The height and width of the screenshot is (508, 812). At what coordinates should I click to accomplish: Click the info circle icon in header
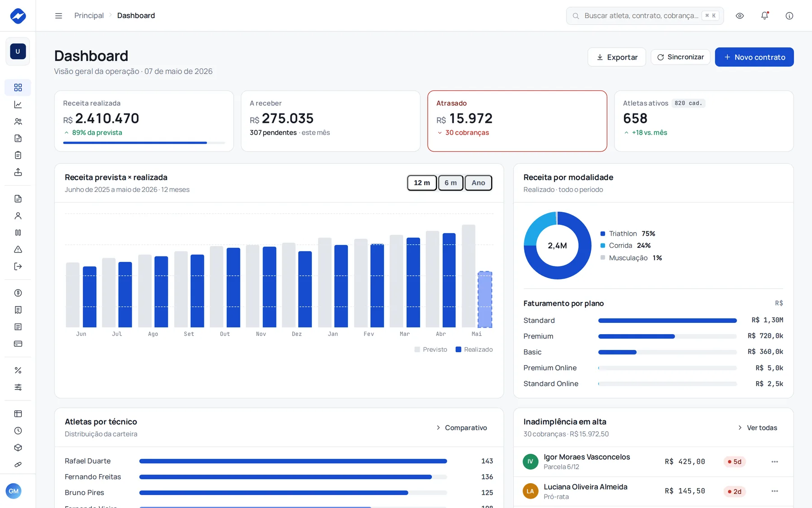pos(789,16)
